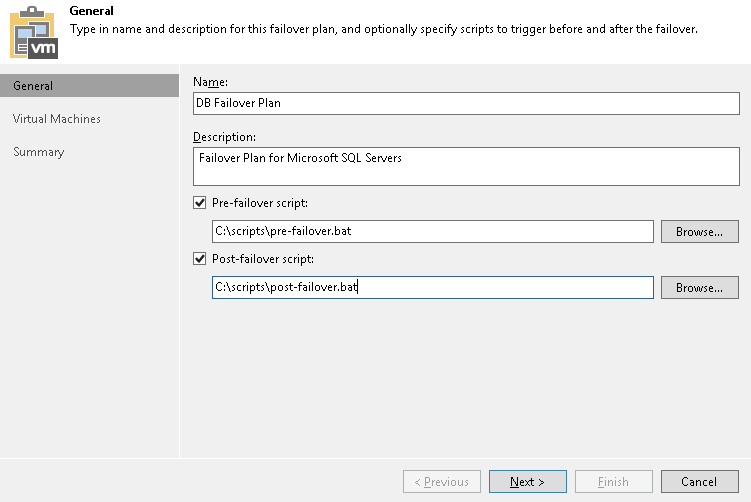The width and height of the screenshot is (751, 502).
Task: Click the pre-failover.bat path field
Action: [432, 232]
